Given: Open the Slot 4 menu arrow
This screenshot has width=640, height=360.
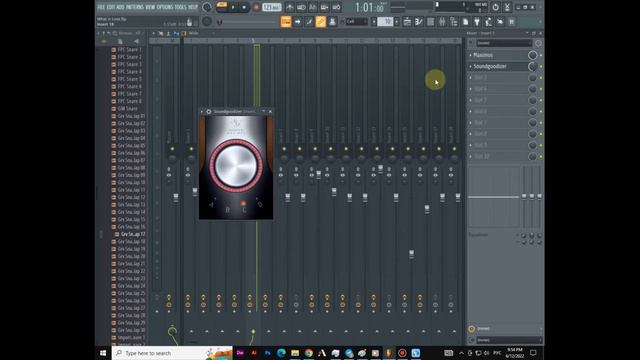Looking at the screenshot, I should click(x=470, y=89).
